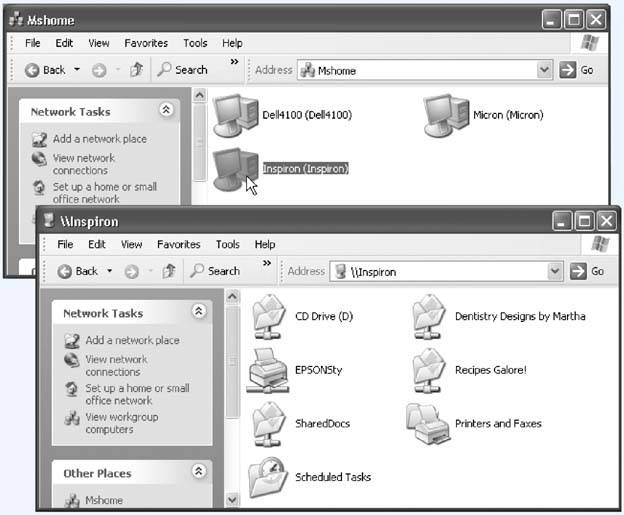The height and width of the screenshot is (515, 624).
Task: Open Edit menu in the Mshome window
Action: click(x=64, y=43)
